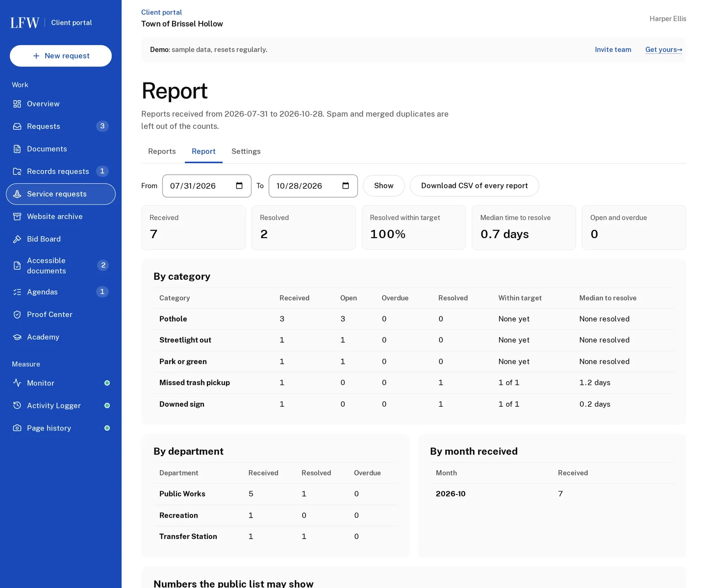Click the Records requests folder icon

tap(17, 171)
